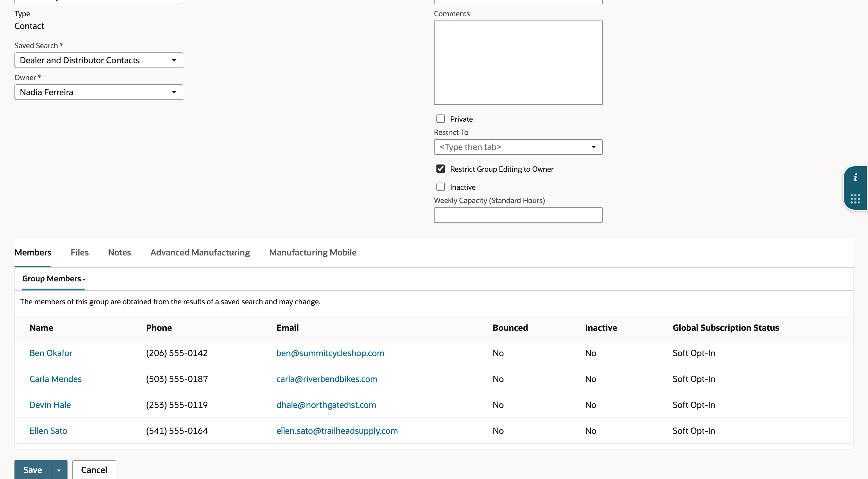Click the Bounced column header
Screen dimensions: 868x479
pos(510,328)
